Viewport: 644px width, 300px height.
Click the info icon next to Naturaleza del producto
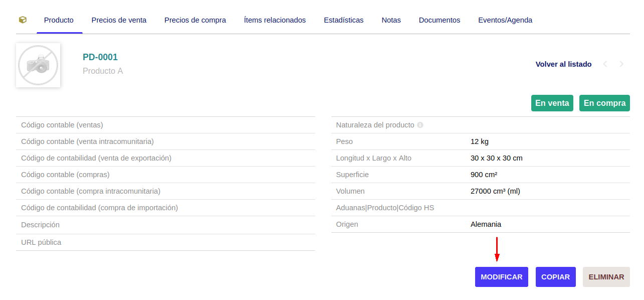[419, 124]
